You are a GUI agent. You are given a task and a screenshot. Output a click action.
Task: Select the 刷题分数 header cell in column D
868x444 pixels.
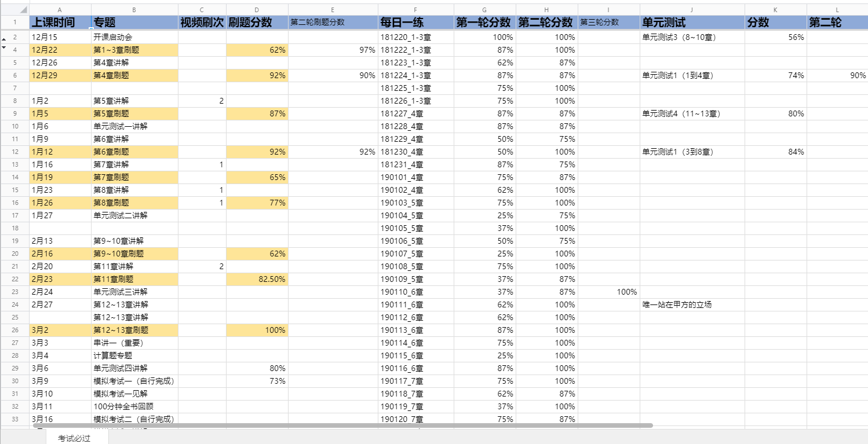pyautogui.click(x=257, y=23)
